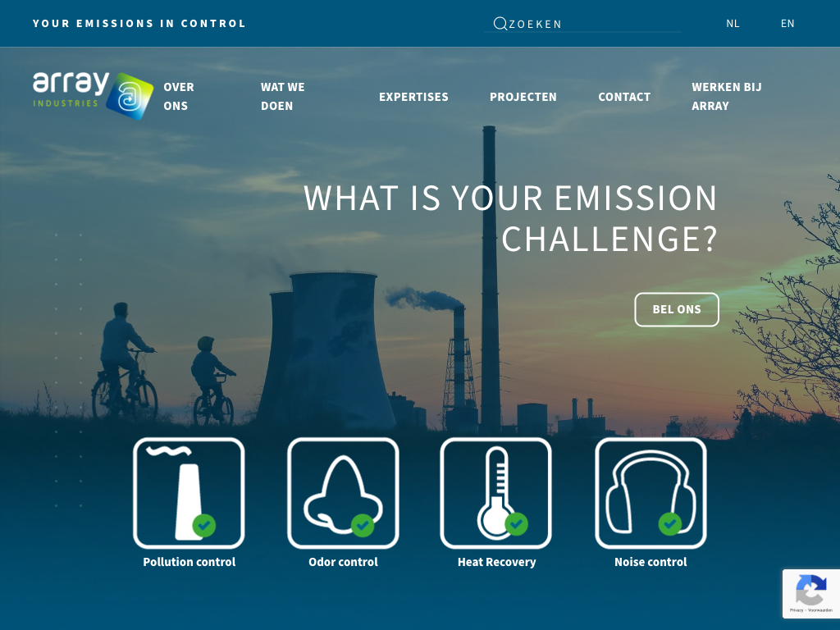Open the Pollution control chimney icon

click(189, 492)
